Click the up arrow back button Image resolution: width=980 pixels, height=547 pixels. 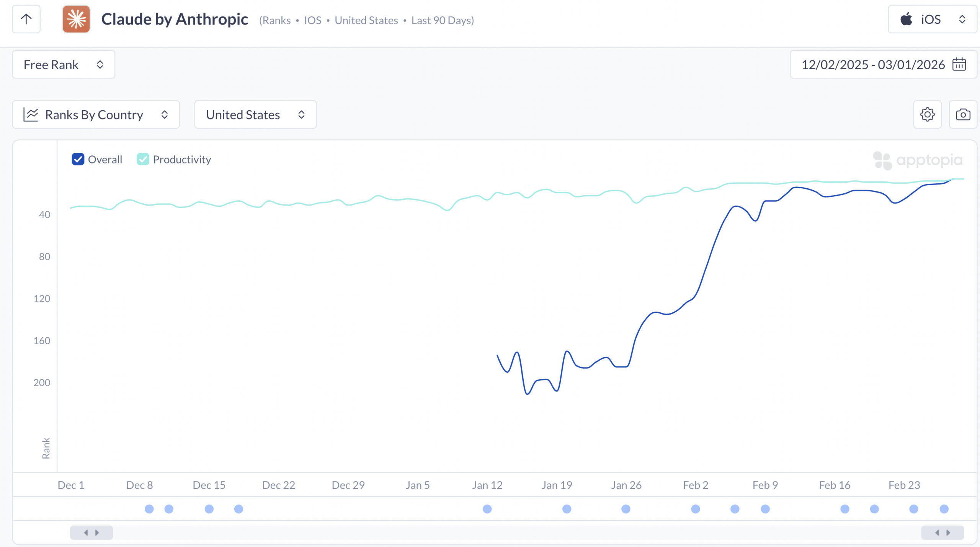tap(26, 19)
